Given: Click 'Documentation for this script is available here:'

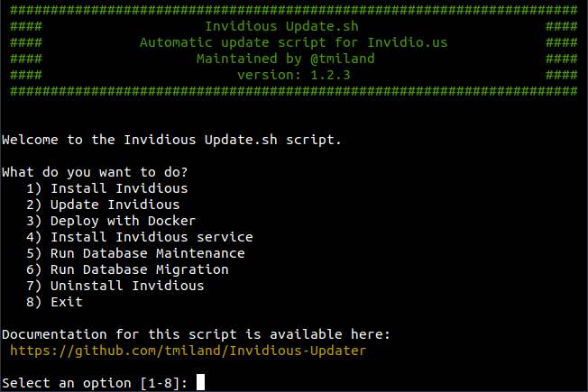Looking at the screenshot, I should pyautogui.click(x=196, y=334).
